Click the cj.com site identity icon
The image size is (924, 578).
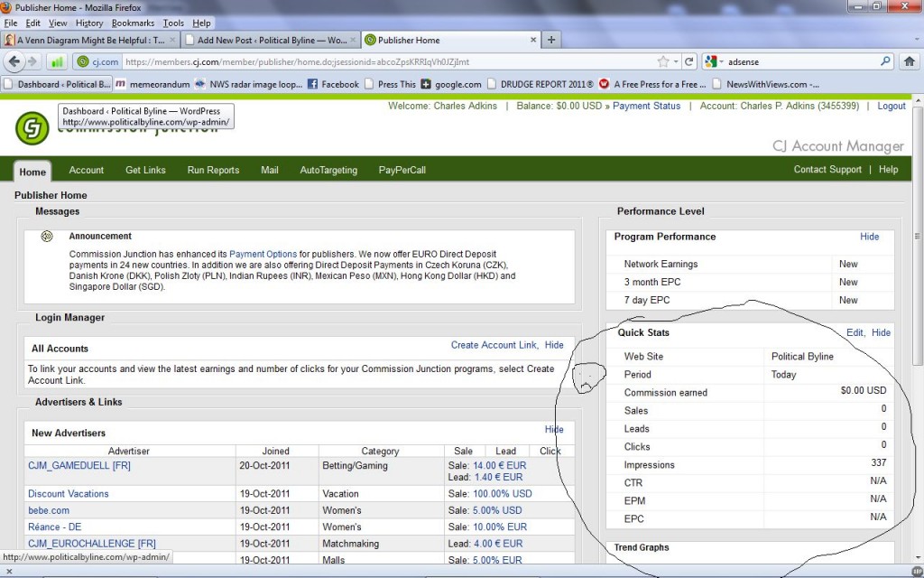[98, 61]
